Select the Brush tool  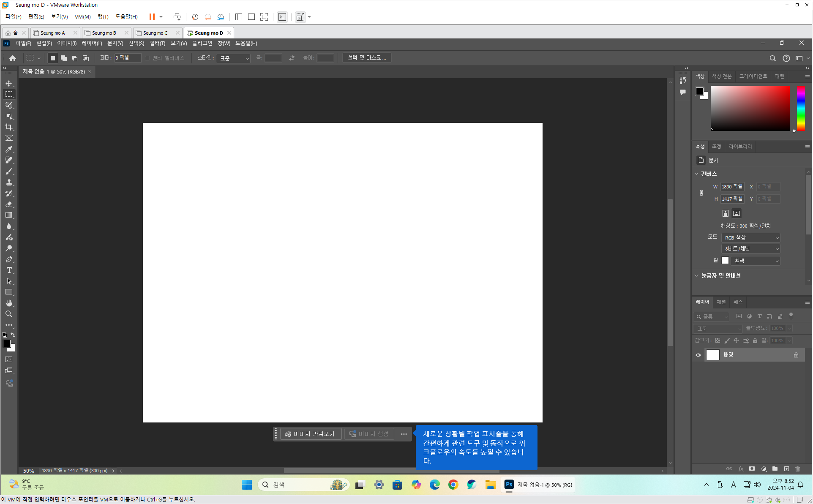point(9,171)
